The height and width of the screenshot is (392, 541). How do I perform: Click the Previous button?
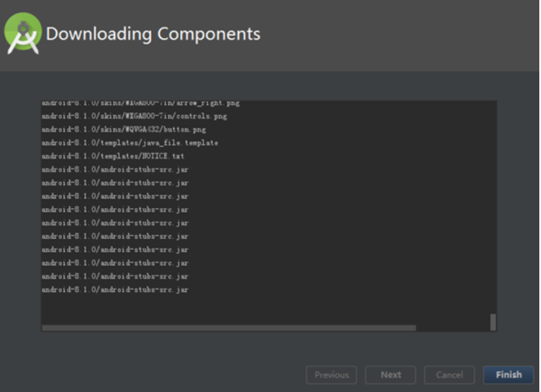pos(332,375)
